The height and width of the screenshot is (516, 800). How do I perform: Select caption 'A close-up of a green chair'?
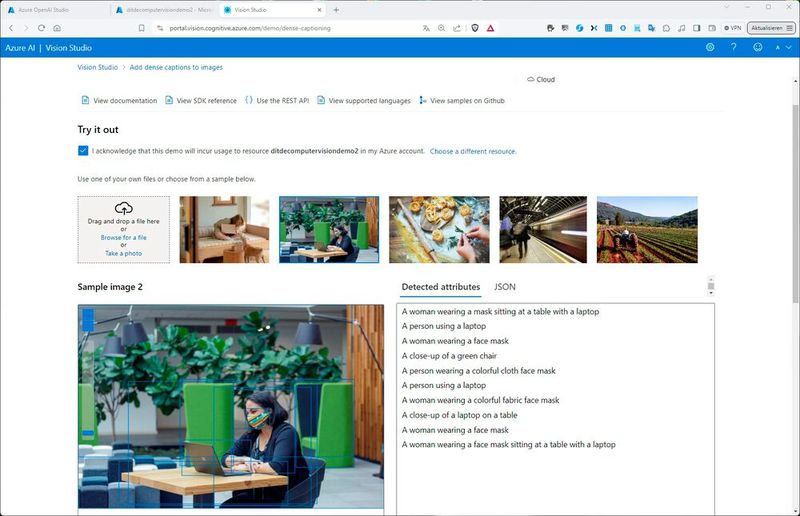[x=449, y=356]
